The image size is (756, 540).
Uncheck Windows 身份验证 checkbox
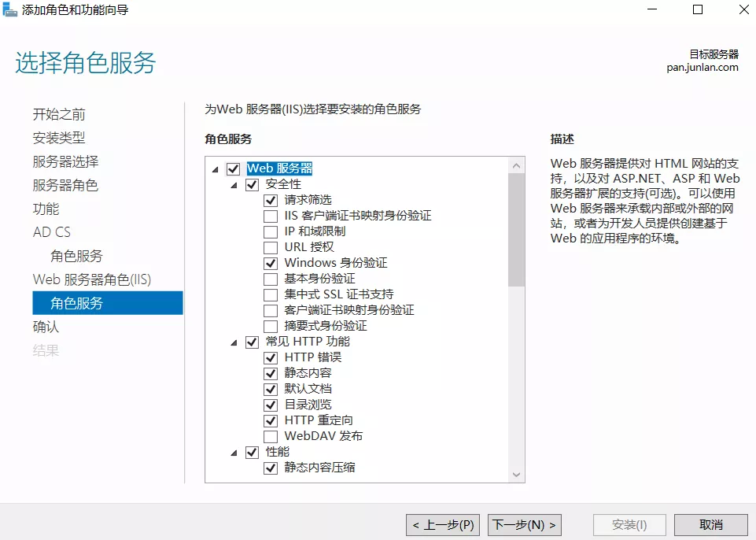pyautogui.click(x=271, y=263)
